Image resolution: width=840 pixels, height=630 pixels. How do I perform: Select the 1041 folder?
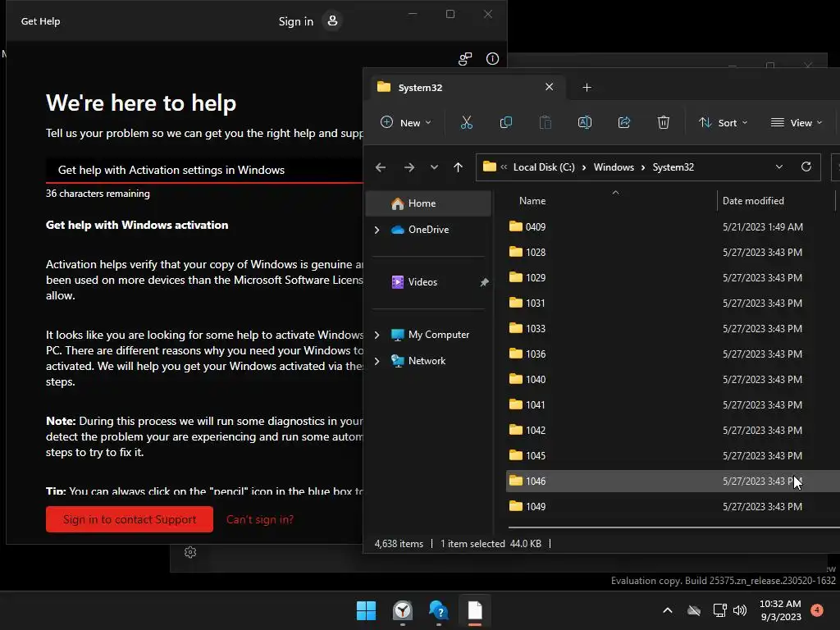click(673, 405)
